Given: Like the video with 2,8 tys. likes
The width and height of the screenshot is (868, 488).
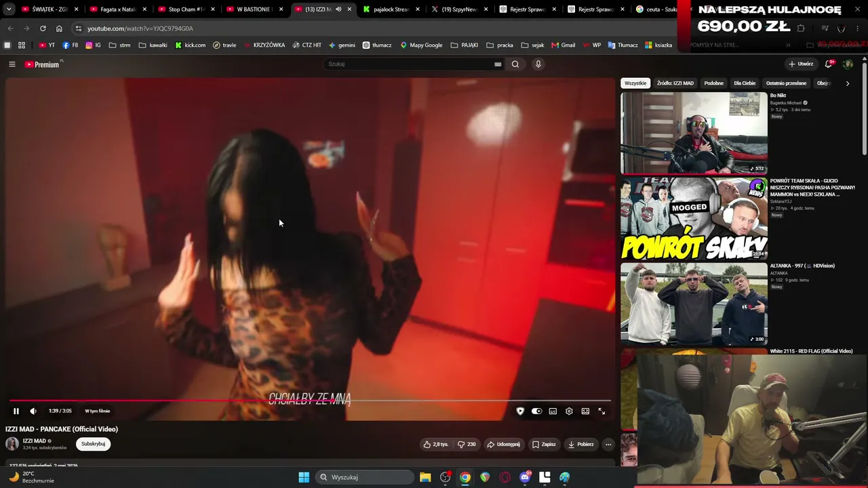Looking at the screenshot, I should (436, 445).
